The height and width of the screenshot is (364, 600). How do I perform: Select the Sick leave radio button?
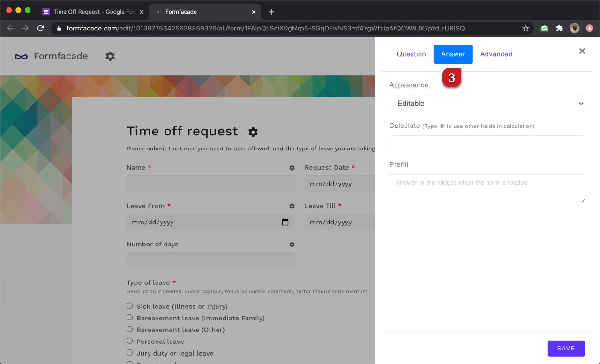tap(129, 305)
